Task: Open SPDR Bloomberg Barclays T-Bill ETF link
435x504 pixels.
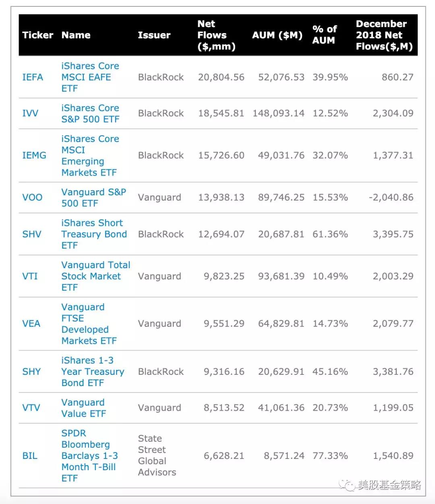Action: point(89,456)
